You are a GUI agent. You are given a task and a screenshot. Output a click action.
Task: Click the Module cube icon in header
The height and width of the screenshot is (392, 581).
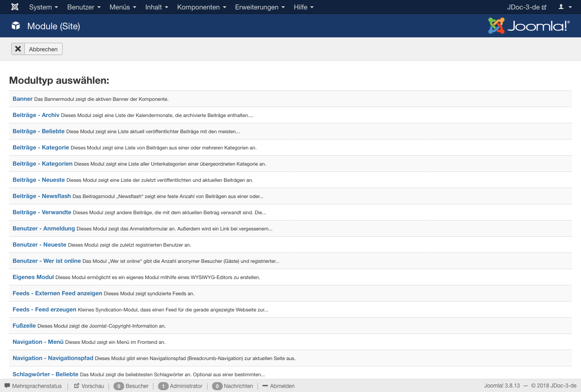click(x=16, y=26)
